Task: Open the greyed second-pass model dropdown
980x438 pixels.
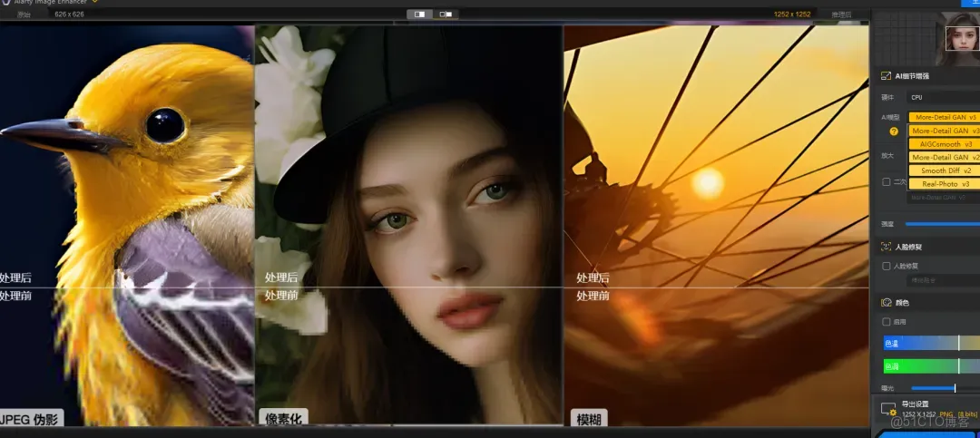Action: (x=943, y=198)
